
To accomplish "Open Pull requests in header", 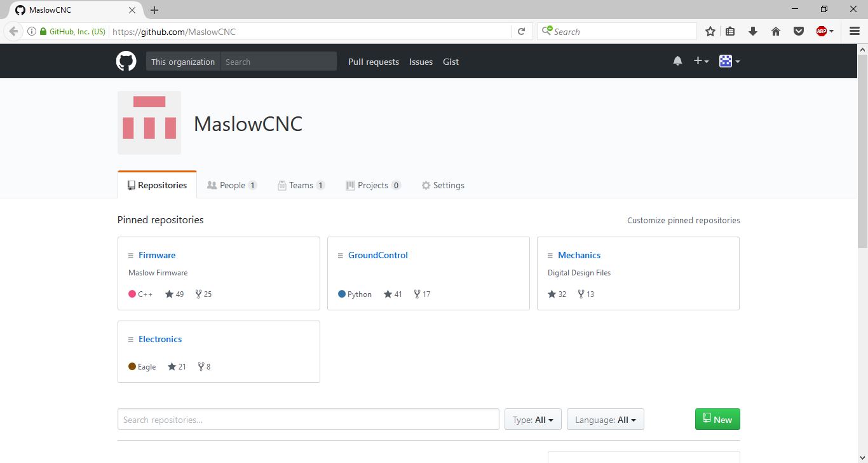I will [x=374, y=62].
